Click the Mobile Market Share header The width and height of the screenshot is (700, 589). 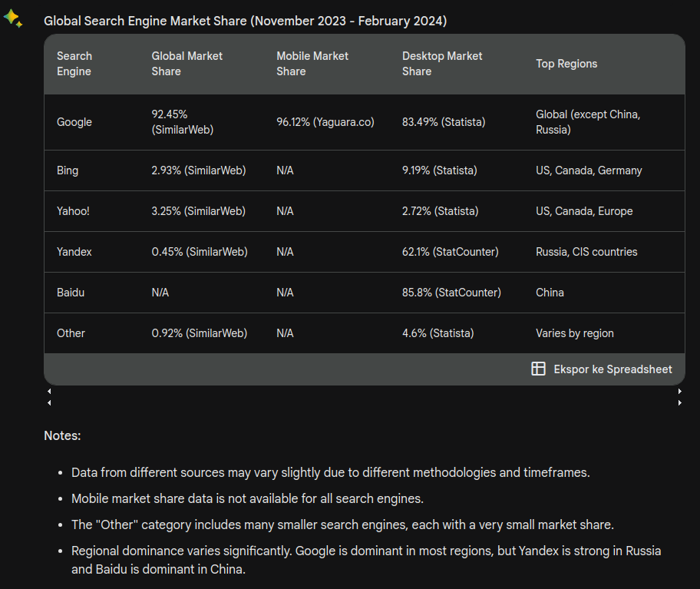pyautogui.click(x=312, y=64)
